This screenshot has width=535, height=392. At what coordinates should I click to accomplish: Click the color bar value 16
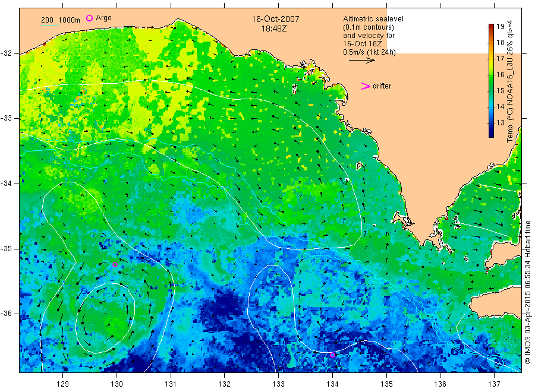[500, 75]
